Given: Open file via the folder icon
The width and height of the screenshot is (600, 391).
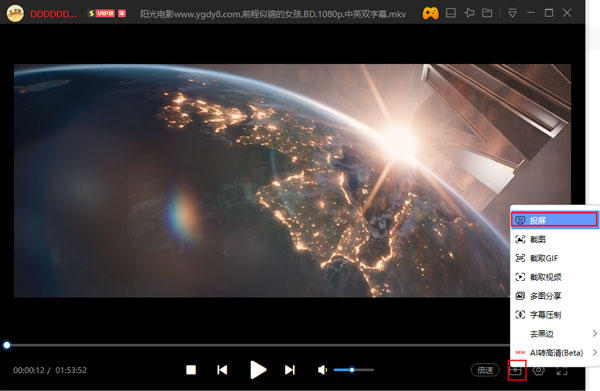Looking at the screenshot, I should pyautogui.click(x=487, y=13).
